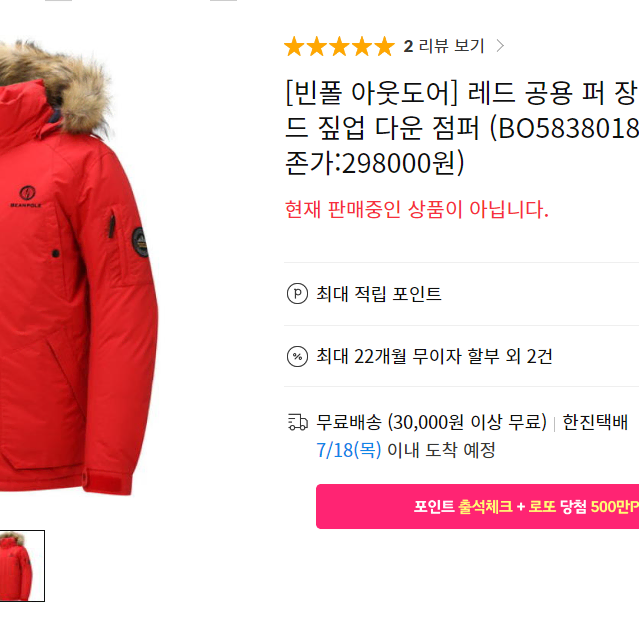
Task: Select the red jacket thumbnail image
Action: coord(22,566)
